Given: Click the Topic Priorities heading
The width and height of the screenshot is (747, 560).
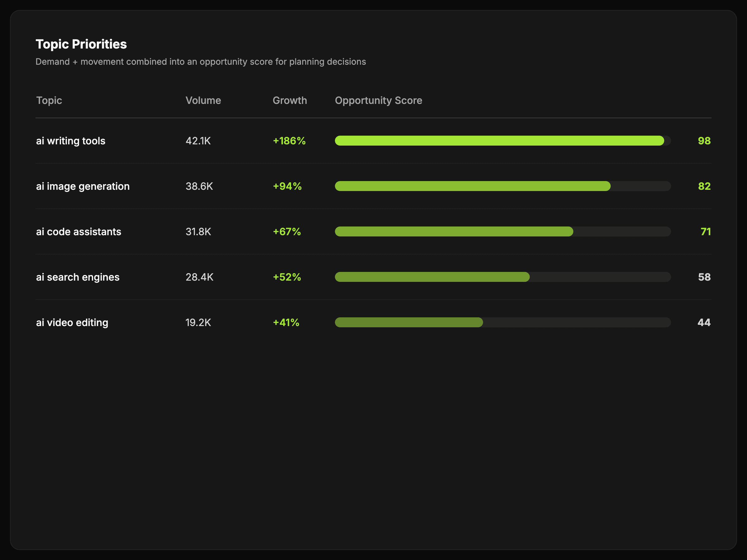Looking at the screenshot, I should 81,44.
